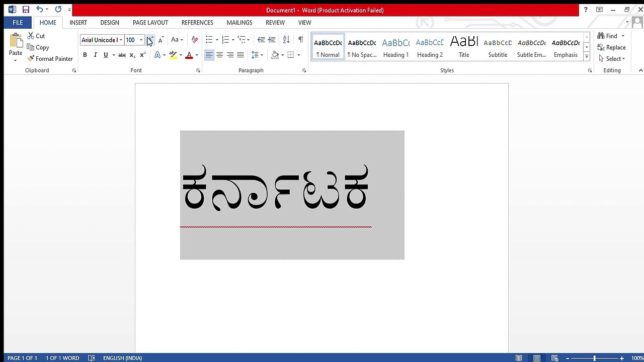Switch to the MAILINGS tab
The height and width of the screenshot is (362, 644).
(x=239, y=23)
